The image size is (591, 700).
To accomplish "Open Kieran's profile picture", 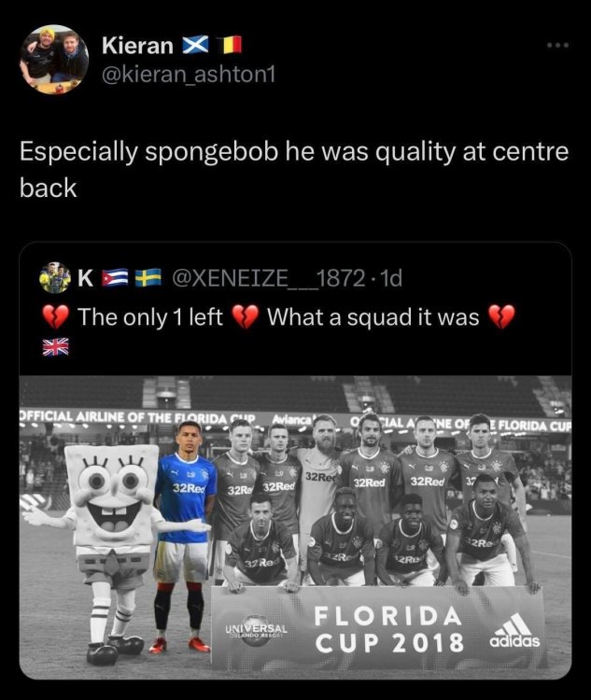I will (x=54, y=60).
